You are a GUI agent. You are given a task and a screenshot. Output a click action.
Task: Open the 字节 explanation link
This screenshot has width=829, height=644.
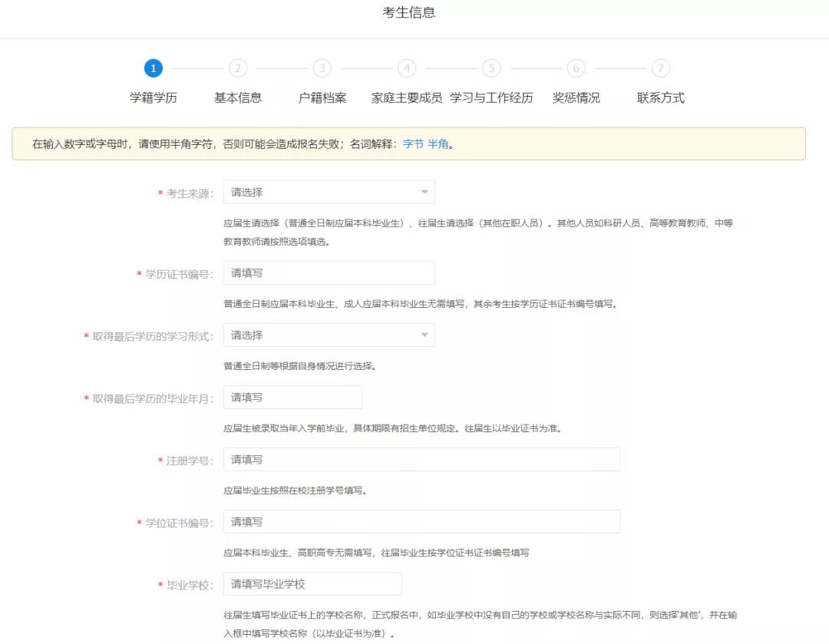point(413,144)
